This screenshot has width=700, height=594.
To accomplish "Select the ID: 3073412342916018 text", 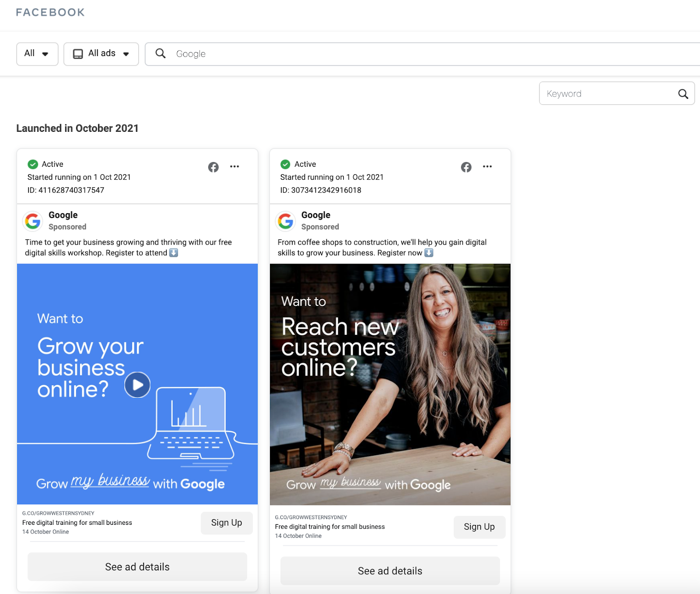I will [321, 190].
